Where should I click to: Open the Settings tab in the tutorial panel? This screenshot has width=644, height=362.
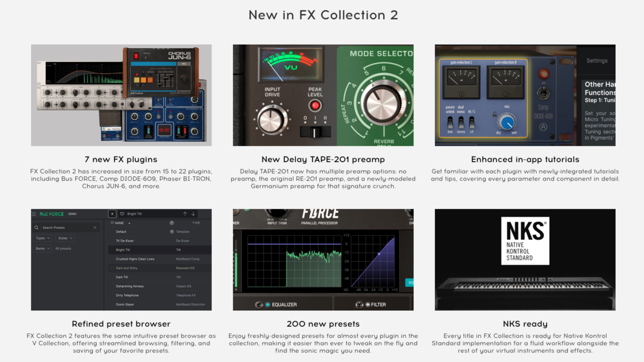[x=597, y=61]
